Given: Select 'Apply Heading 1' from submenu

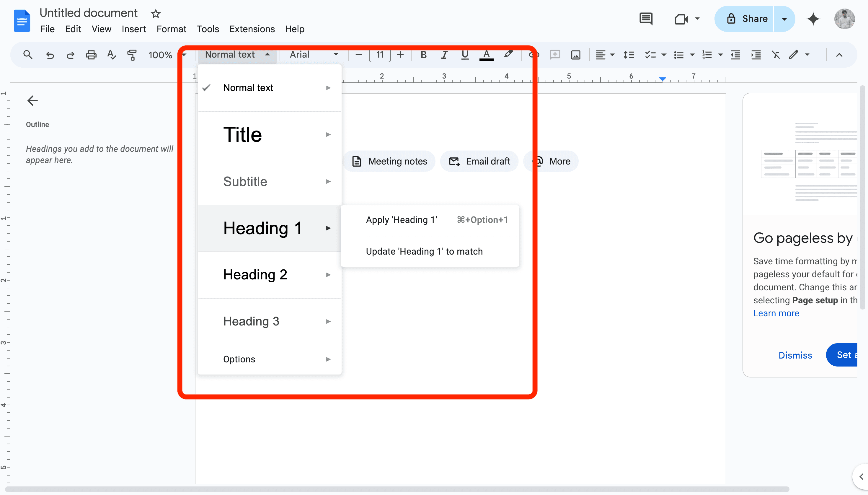Looking at the screenshot, I should pos(401,219).
